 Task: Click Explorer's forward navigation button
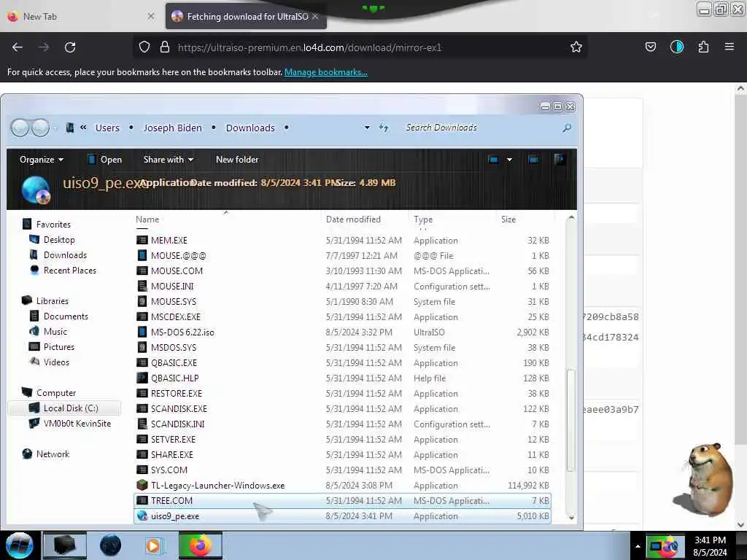(x=41, y=128)
